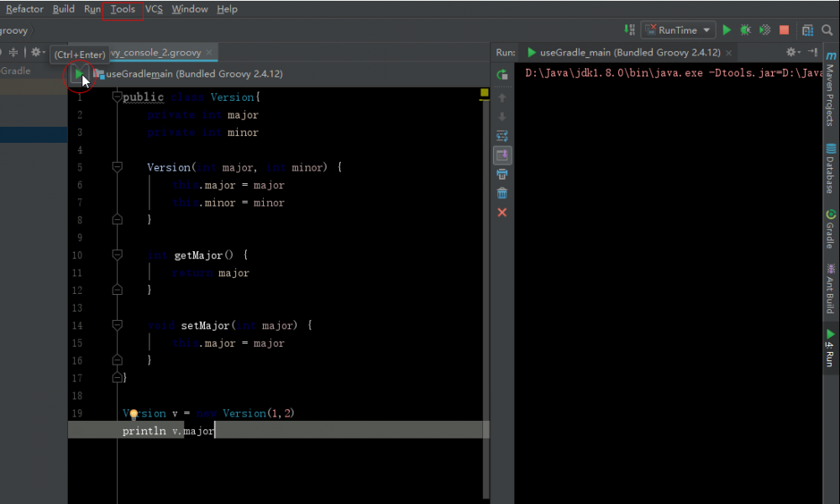The width and height of the screenshot is (840, 504).
Task: Click the Debug bug icon in toolbar
Action: pyautogui.click(x=746, y=30)
